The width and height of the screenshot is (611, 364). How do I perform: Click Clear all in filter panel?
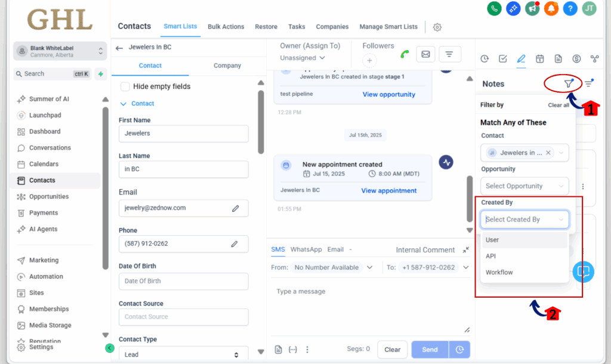pos(558,105)
